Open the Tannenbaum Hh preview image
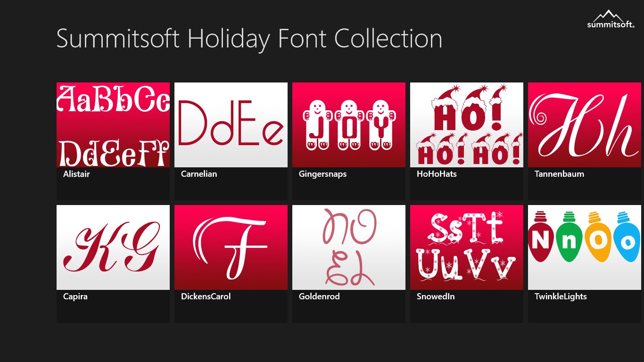 [585, 125]
